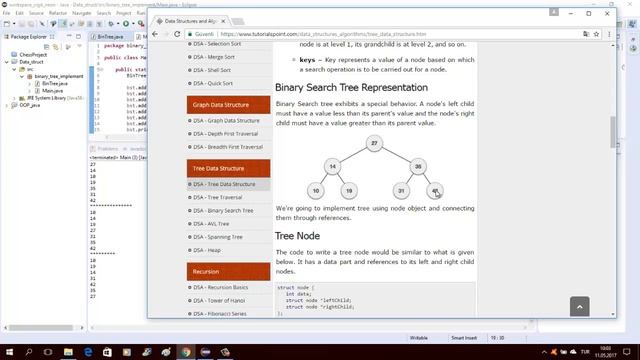Bookmark this page with the star icon
The height and width of the screenshot is (360, 640).
(596, 34)
